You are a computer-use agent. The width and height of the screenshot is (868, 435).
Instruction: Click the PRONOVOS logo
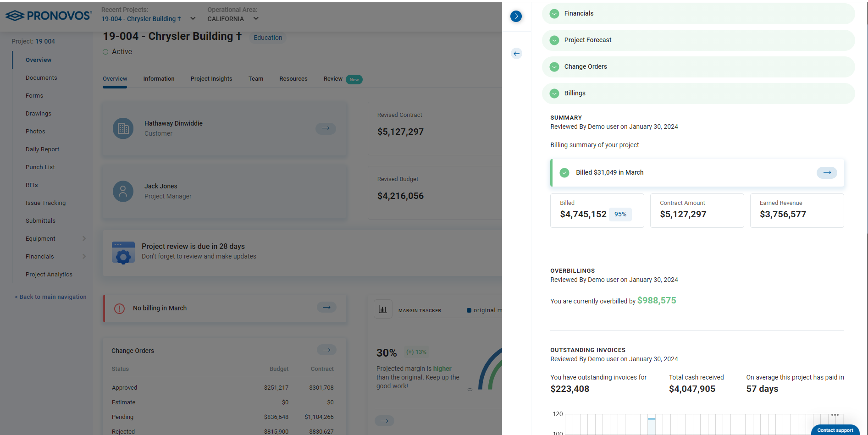tap(49, 16)
